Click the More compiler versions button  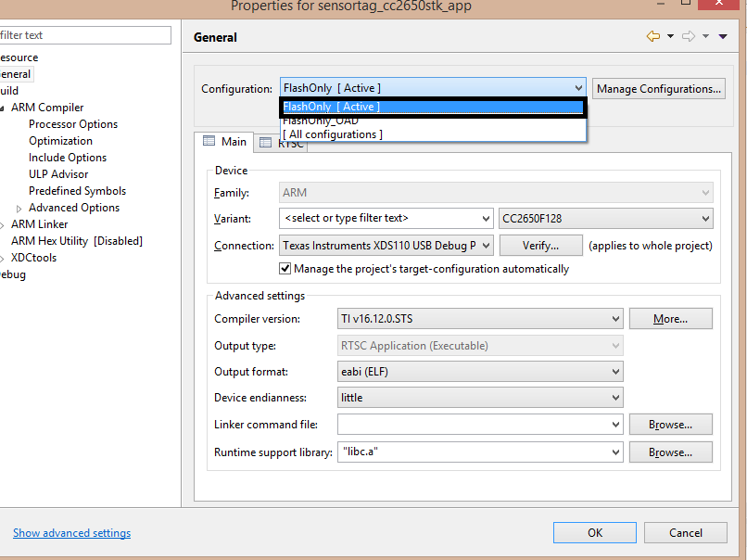[x=670, y=319]
